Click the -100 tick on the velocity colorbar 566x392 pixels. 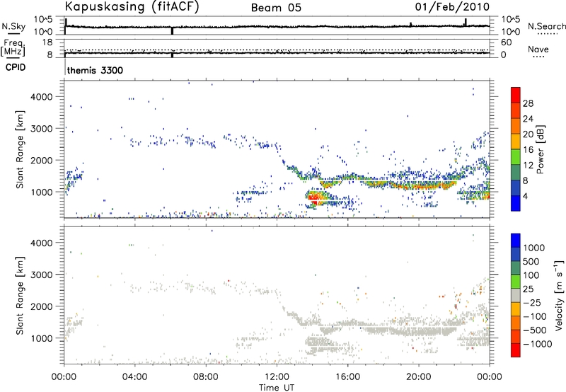click(535, 316)
